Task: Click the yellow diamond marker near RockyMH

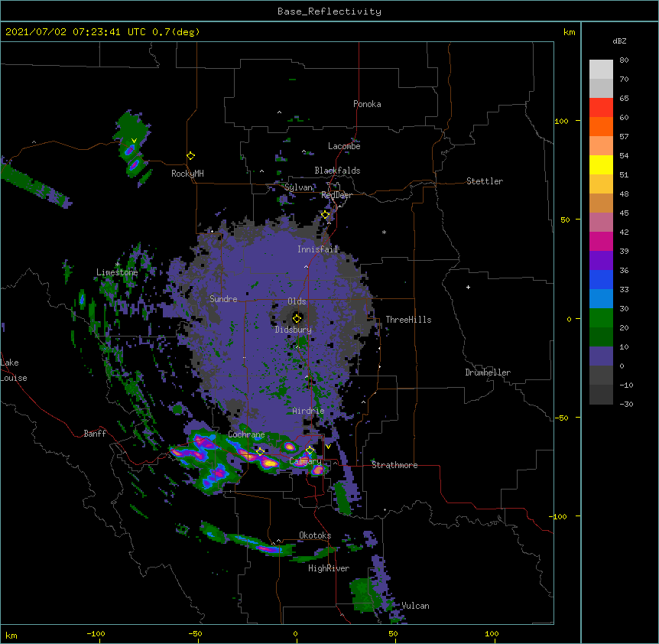Action: tap(191, 156)
